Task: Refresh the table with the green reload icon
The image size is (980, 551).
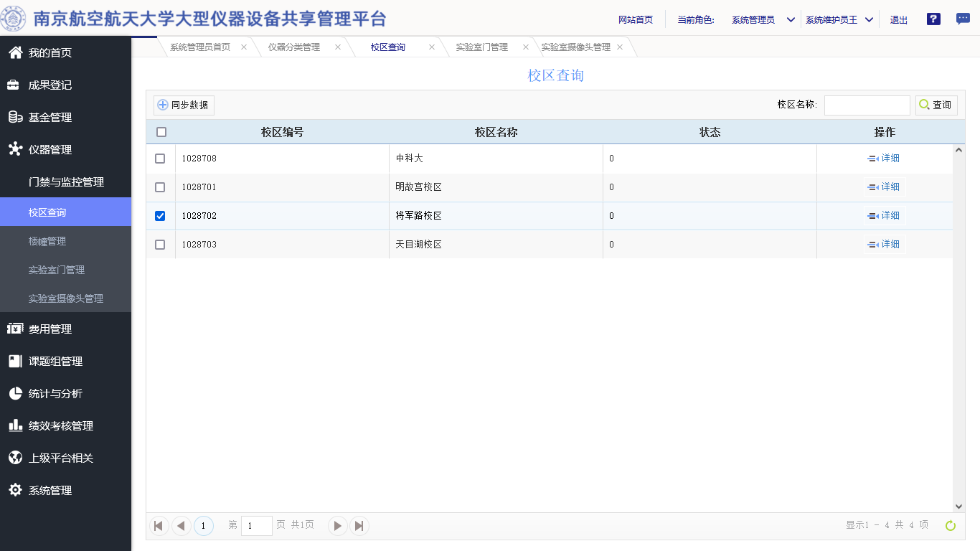Action: (951, 526)
